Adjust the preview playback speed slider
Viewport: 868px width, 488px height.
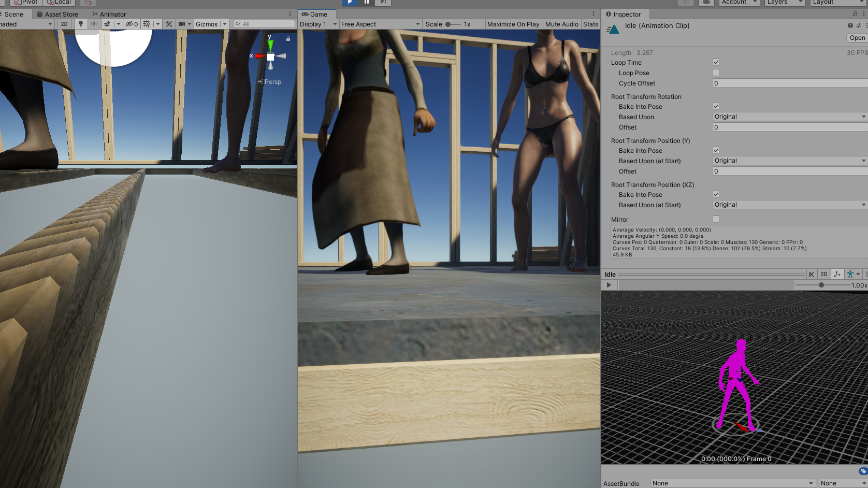pyautogui.click(x=822, y=285)
